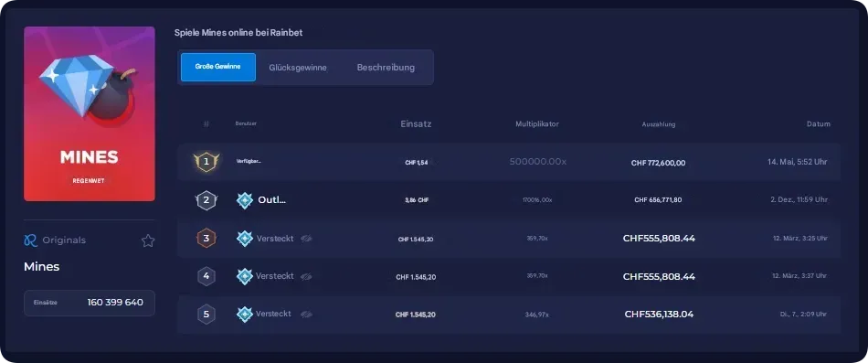Click the 500000.00x multiplier
The width and height of the screenshot is (868, 363).
click(538, 161)
